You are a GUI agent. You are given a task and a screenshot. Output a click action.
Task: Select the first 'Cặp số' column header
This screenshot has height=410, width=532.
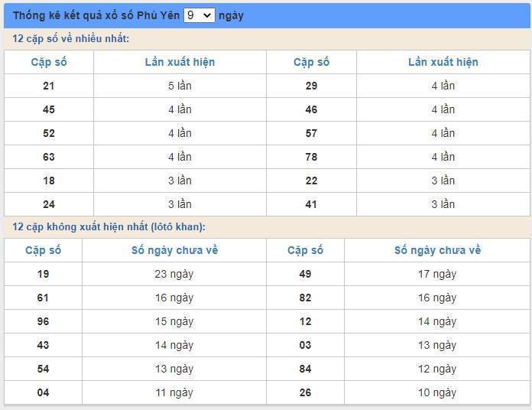[49, 62]
